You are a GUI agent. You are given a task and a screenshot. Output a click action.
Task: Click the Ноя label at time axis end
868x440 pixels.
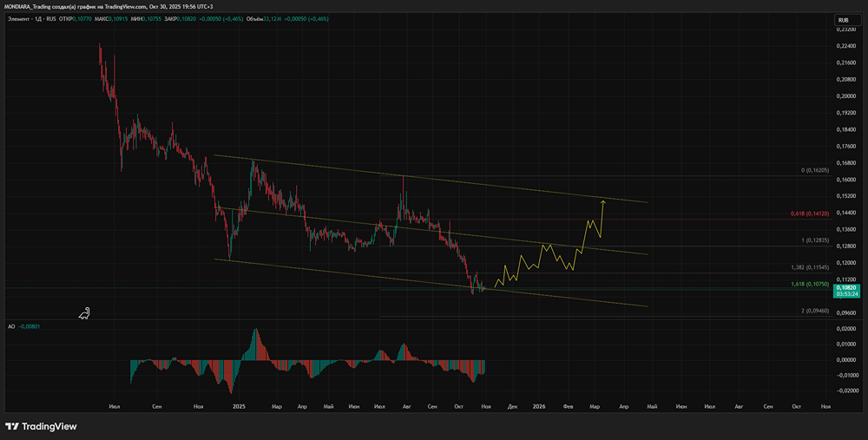pyautogui.click(x=826, y=406)
